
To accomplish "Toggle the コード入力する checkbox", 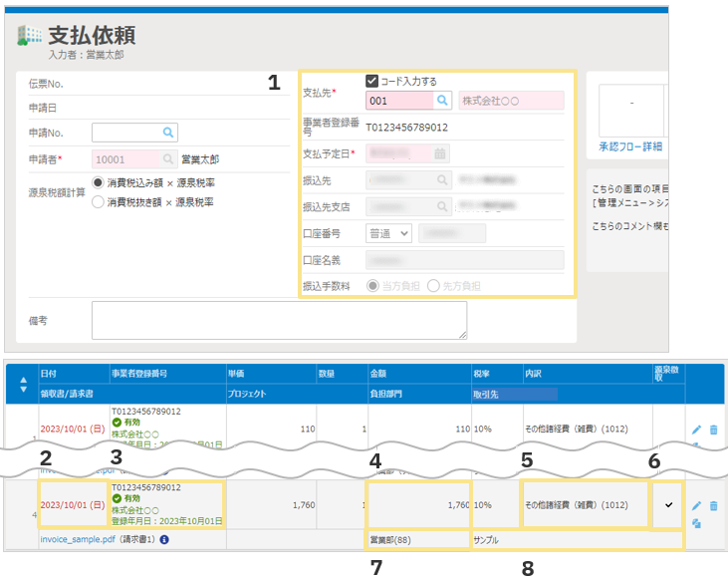I will (x=372, y=81).
